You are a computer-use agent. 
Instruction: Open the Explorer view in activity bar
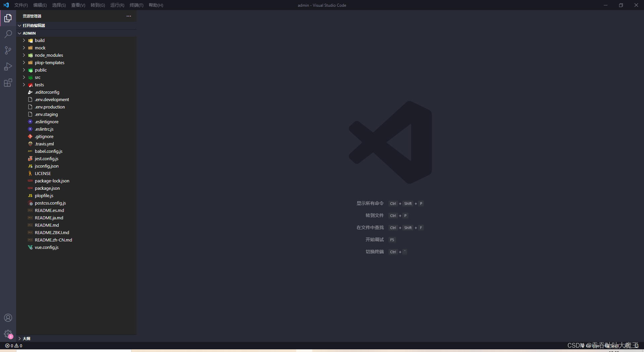tap(8, 18)
